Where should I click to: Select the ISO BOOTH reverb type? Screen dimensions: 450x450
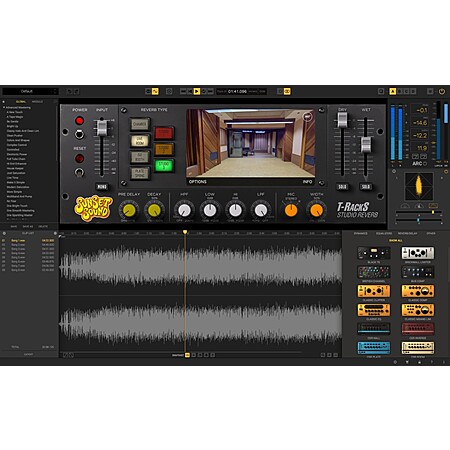(x=140, y=157)
